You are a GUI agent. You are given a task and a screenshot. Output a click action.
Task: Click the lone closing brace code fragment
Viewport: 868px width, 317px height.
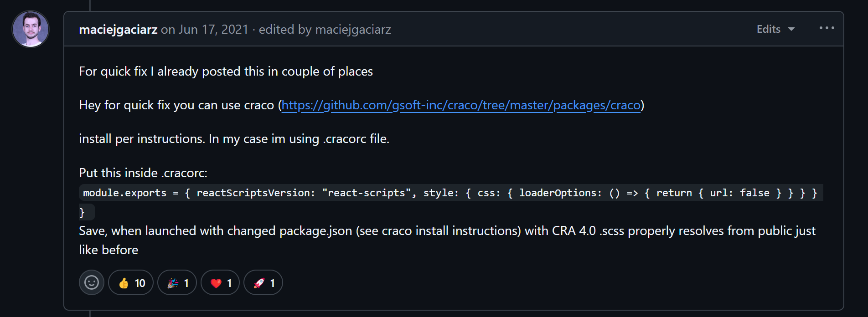pos(87,212)
